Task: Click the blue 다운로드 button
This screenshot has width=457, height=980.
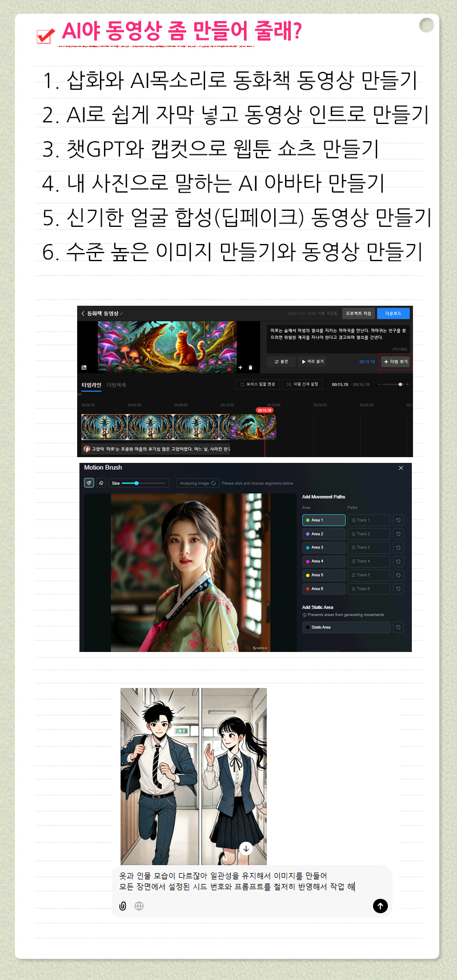Action: tap(393, 313)
